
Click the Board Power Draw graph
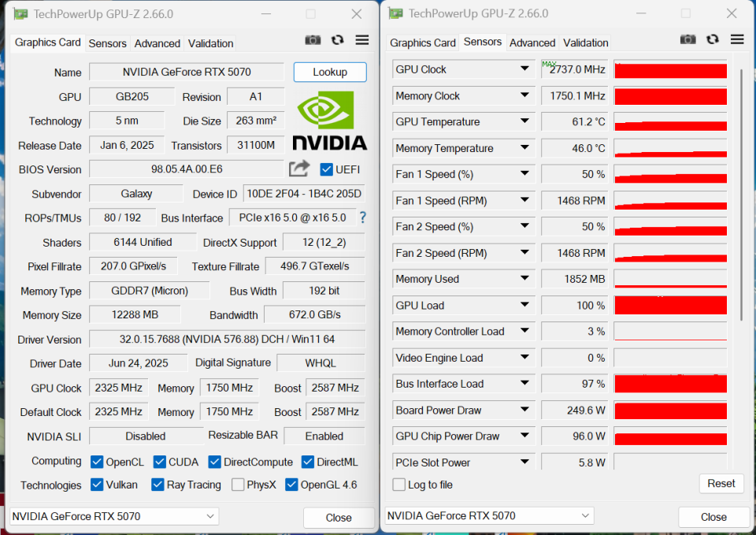(670, 410)
